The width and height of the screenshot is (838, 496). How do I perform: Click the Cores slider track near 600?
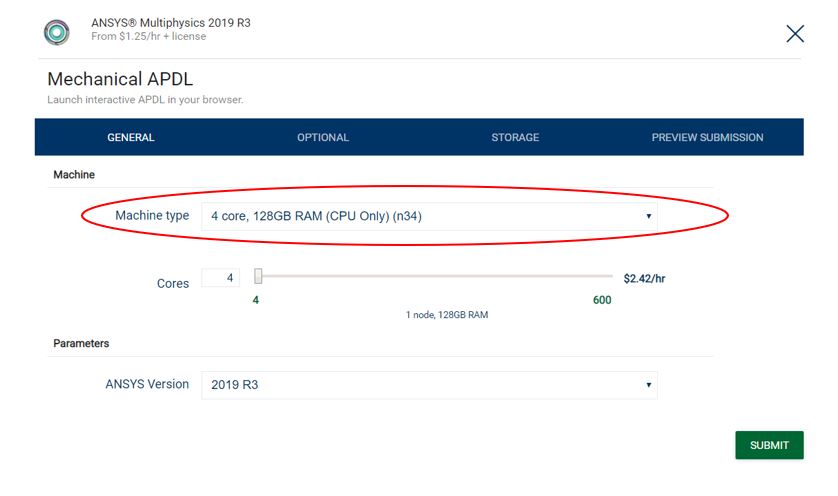click(x=604, y=276)
